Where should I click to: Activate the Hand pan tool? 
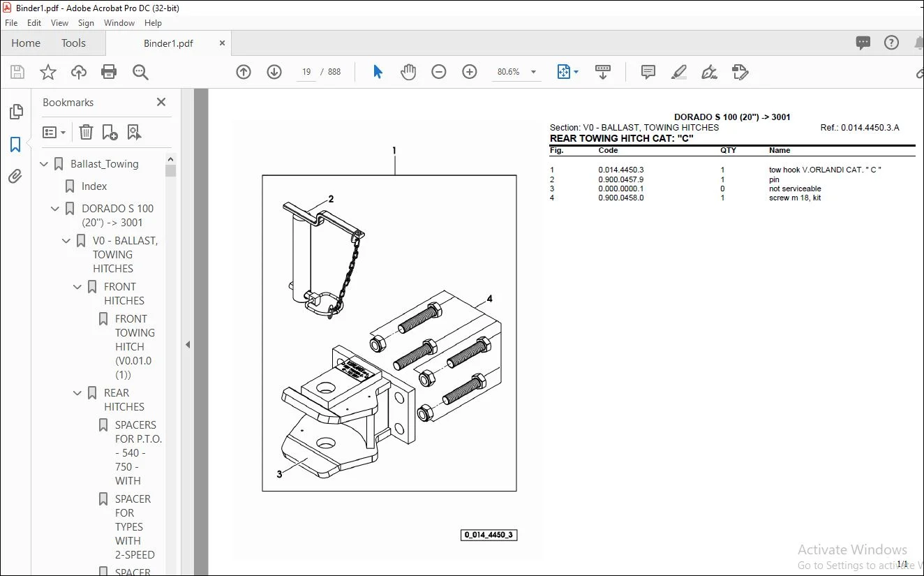pos(408,72)
